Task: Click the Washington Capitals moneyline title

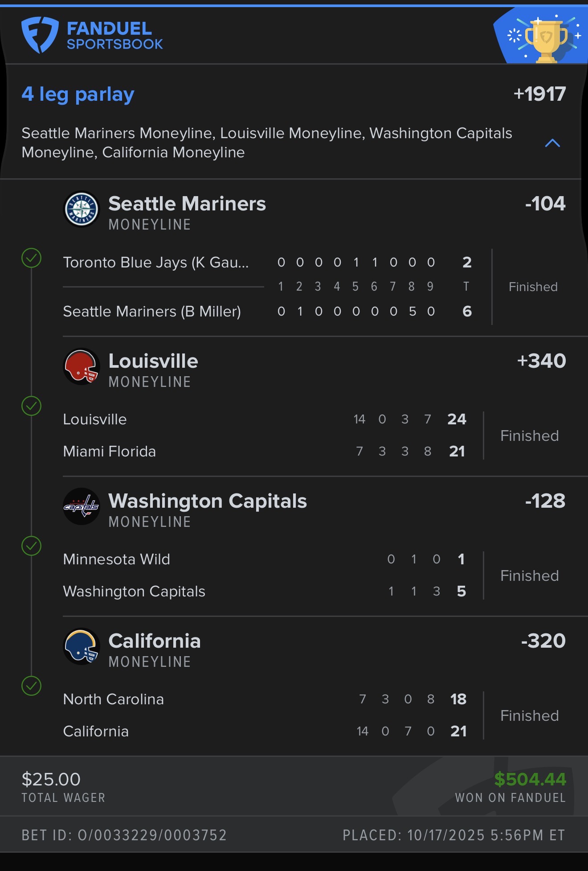Action: pos(208,501)
